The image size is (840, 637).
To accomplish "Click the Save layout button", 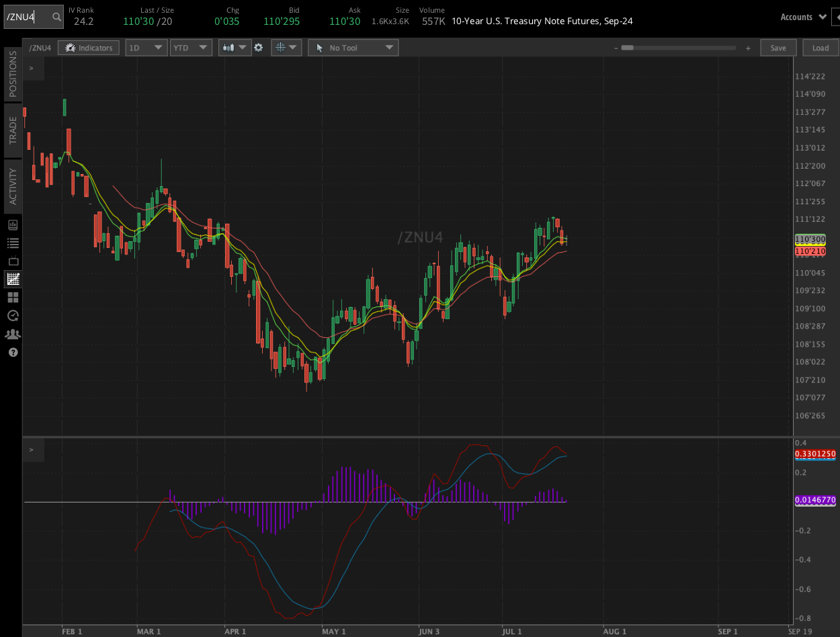I will [x=778, y=47].
